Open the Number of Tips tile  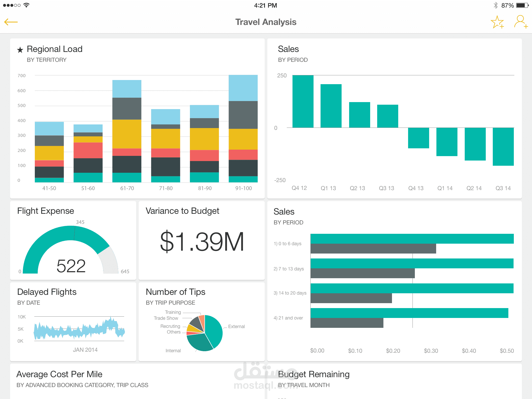(x=202, y=322)
